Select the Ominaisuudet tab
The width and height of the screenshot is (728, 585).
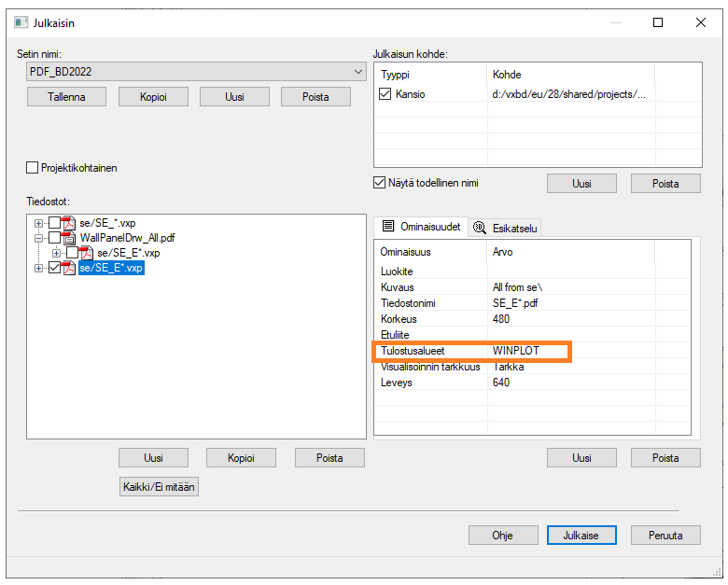click(x=420, y=227)
